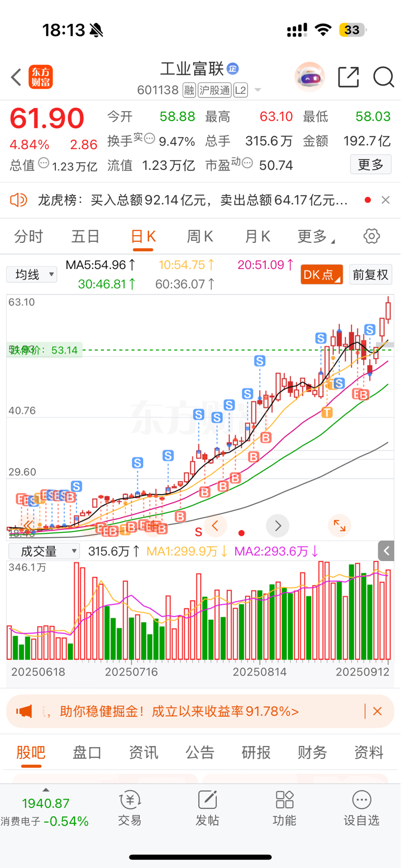Image resolution: width=401 pixels, height=868 pixels.
Task: Tap the share icon
Action: pos(348,77)
